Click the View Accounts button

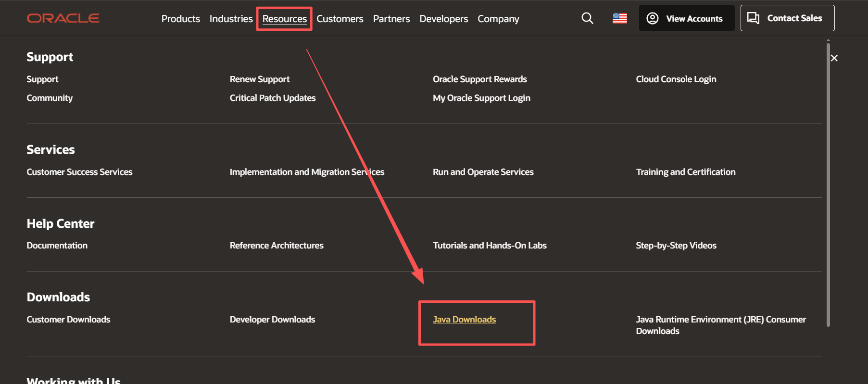click(x=686, y=18)
